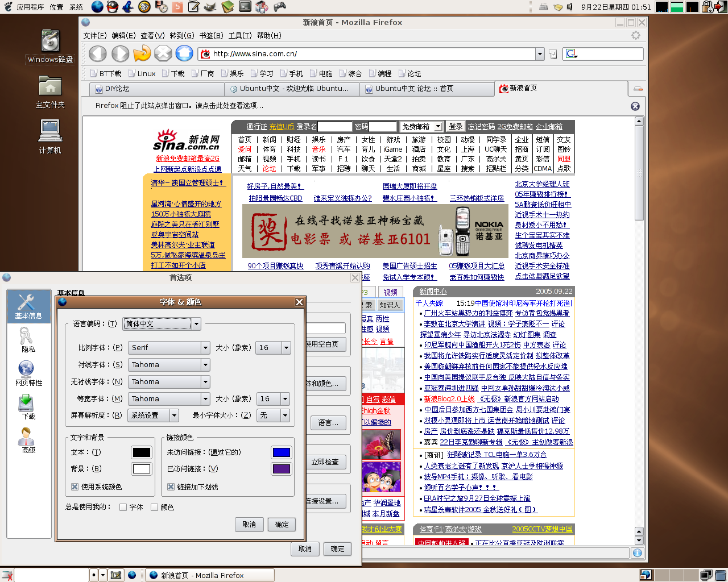This screenshot has width=728, height=582.
Task: Open 书签(B) bookmarks menu
Action: 211,35
